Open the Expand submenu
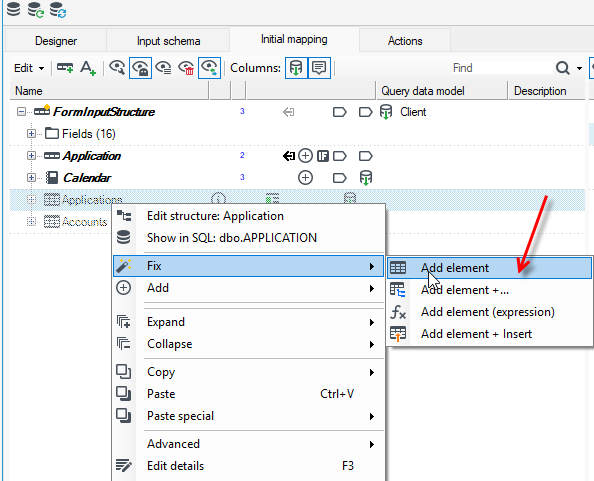Screen dimensions: 594x481 249,322
